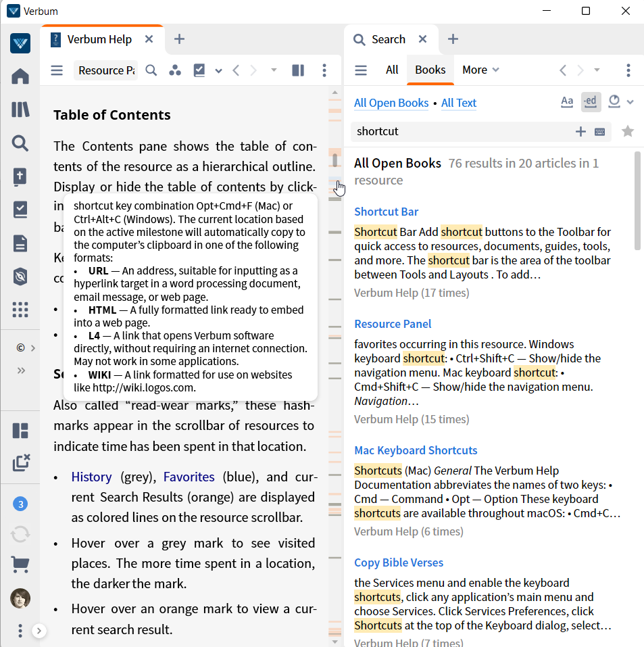Go forward in Verbum Help history

point(253,70)
